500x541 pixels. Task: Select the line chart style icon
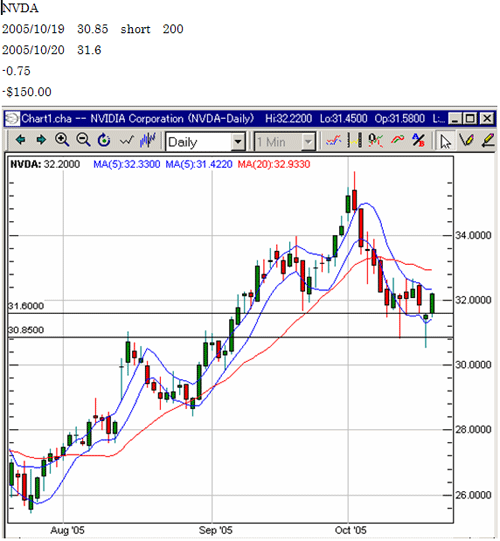coord(126,140)
